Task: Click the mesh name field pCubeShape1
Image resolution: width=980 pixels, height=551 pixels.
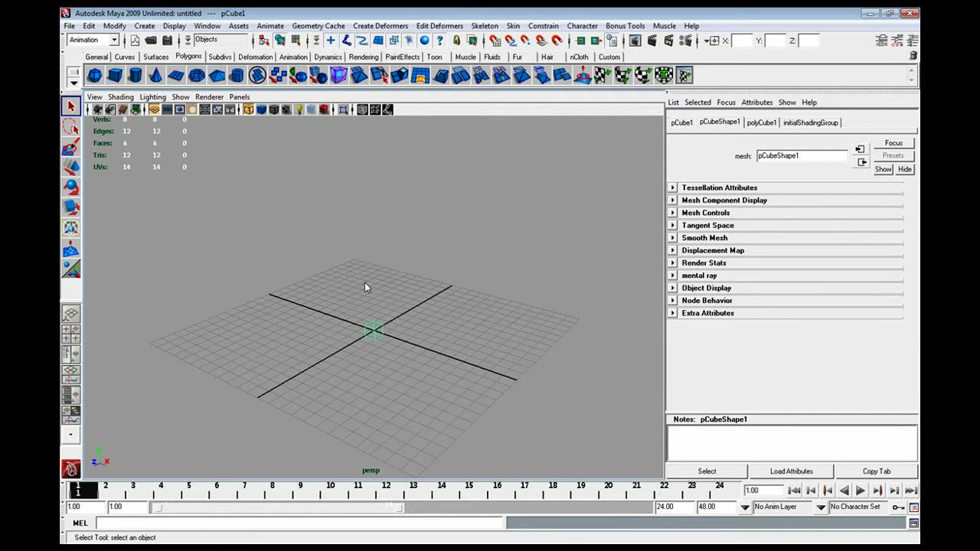Action: click(x=802, y=155)
